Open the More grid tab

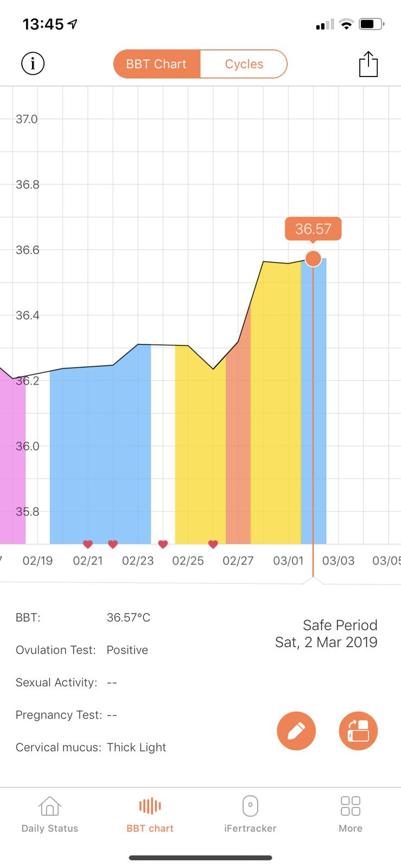[x=351, y=814]
